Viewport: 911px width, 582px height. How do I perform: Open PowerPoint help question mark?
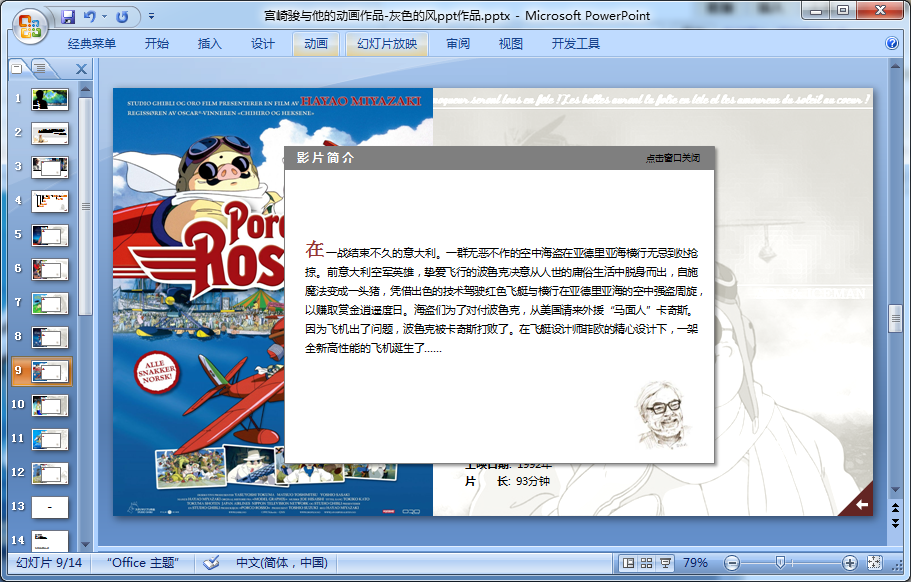[x=892, y=44]
